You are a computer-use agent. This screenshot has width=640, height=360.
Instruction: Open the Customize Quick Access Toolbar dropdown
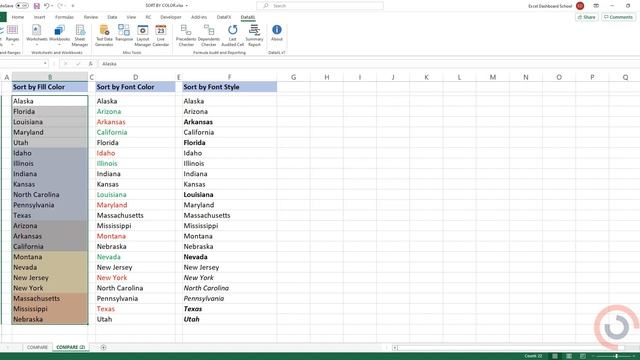(x=73, y=6)
